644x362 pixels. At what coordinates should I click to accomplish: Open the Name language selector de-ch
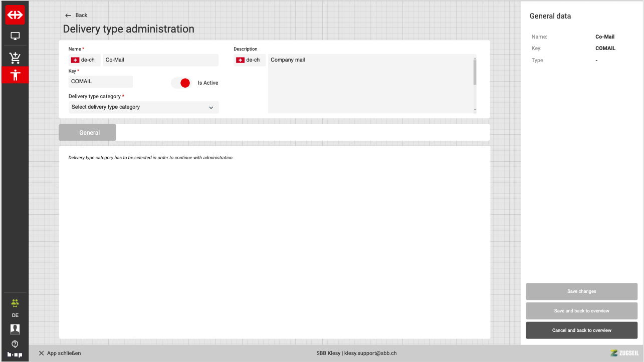pos(85,60)
